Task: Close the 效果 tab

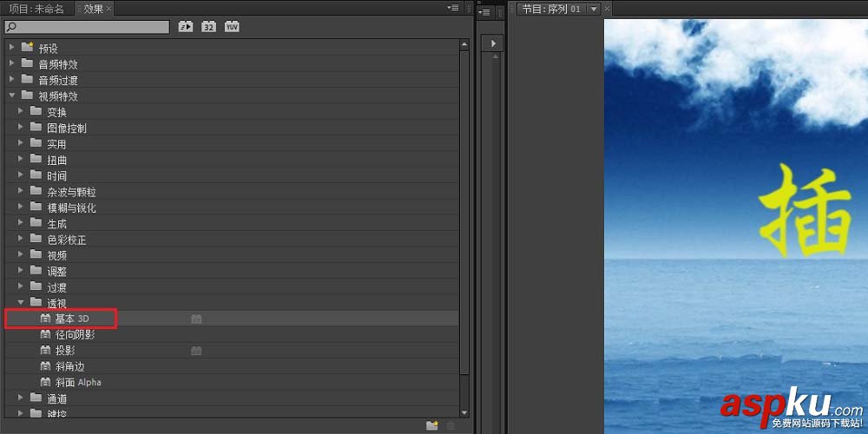Action: click(109, 9)
